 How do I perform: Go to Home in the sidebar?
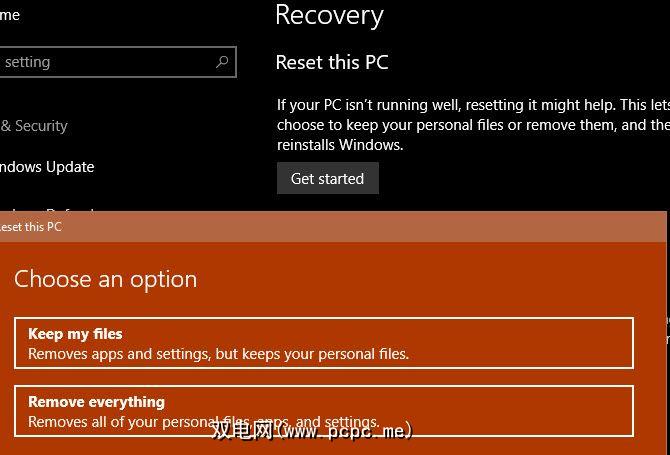[x=10, y=15]
